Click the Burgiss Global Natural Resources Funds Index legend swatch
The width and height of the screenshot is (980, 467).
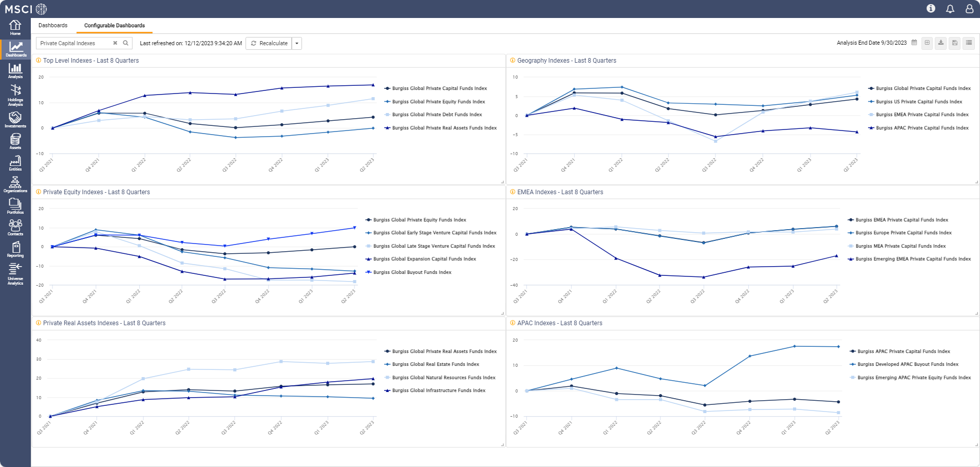click(x=387, y=378)
